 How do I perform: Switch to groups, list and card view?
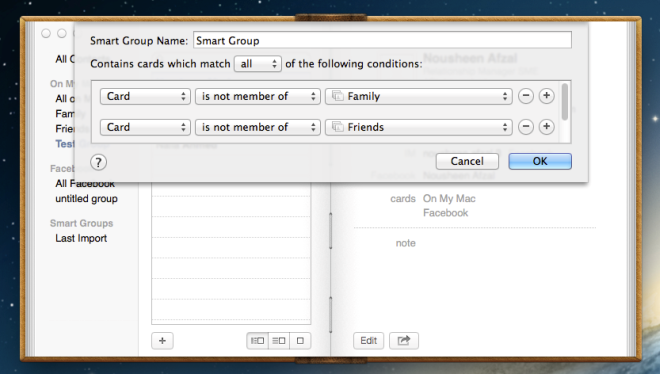257,341
